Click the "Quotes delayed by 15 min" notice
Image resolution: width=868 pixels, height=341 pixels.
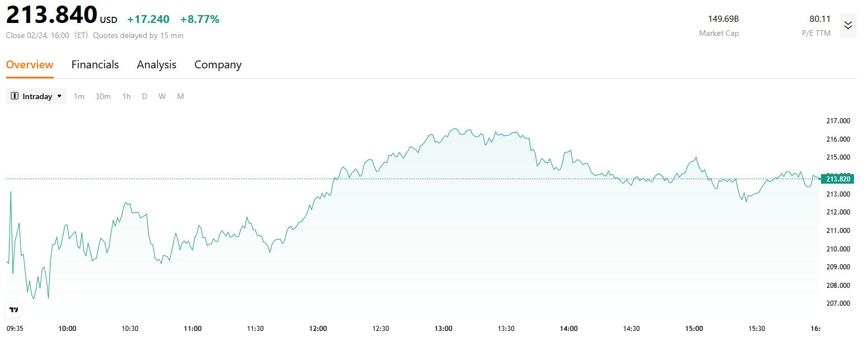pos(138,35)
